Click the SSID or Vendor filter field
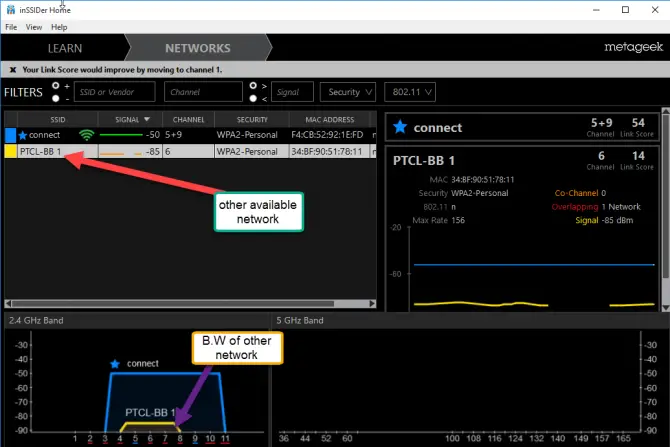The image size is (670, 447). 114,92
